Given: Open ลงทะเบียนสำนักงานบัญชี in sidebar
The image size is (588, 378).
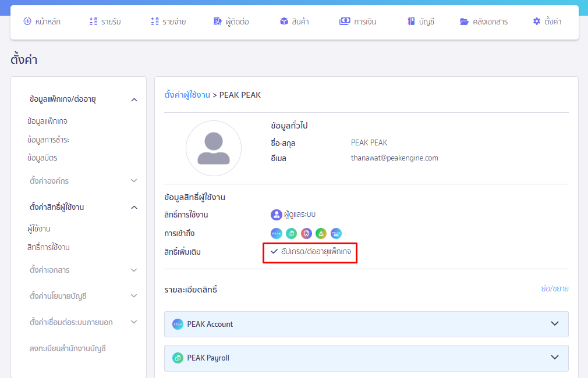Looking at the screenshot, I should [68, 348].
